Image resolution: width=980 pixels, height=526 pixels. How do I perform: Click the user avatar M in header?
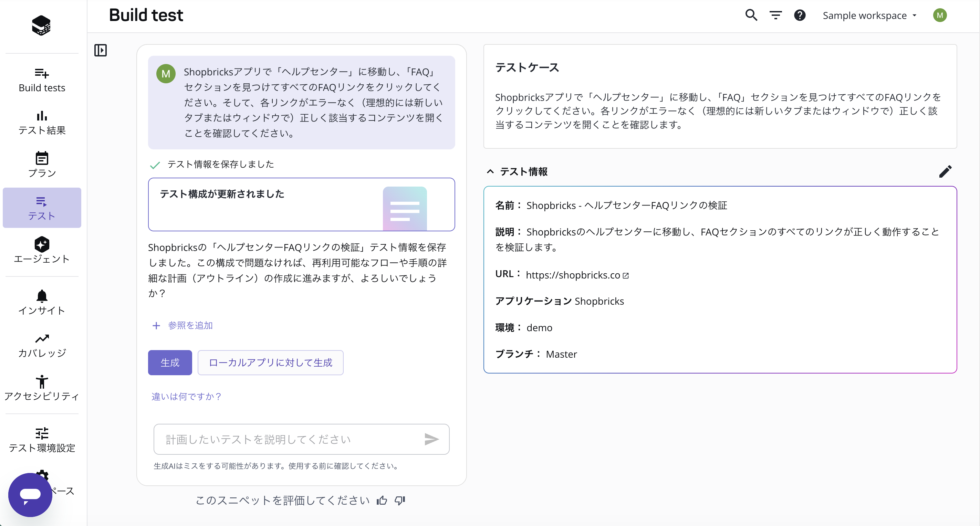[x=940, y=15]
